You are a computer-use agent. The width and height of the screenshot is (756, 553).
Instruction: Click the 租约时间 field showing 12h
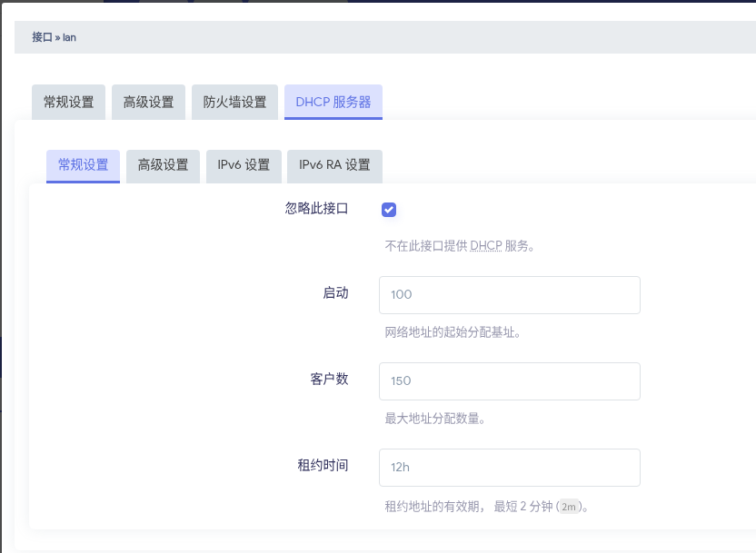(x=509, y=468)
